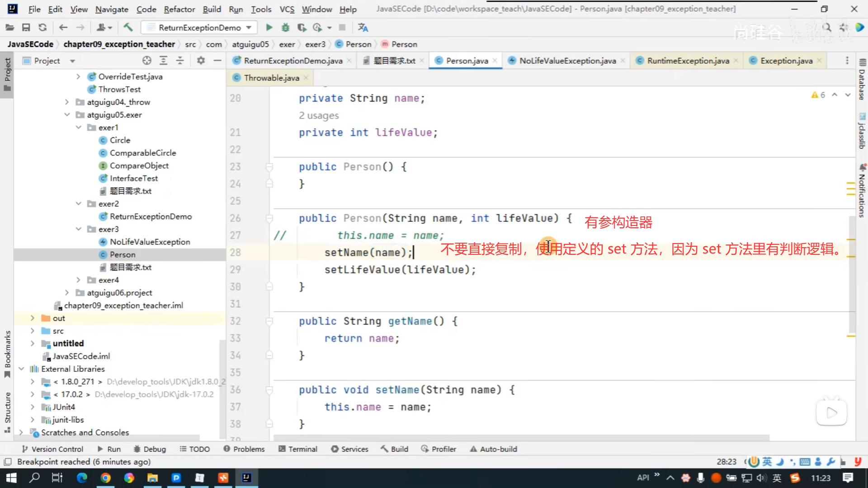Switch to NoLifeValueException.java tab

(x=567, y=61)
